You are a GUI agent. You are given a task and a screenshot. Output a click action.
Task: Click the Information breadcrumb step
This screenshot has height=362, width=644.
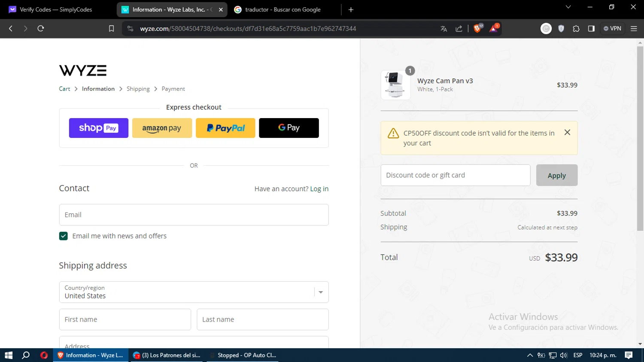click(x=98, y=89)
